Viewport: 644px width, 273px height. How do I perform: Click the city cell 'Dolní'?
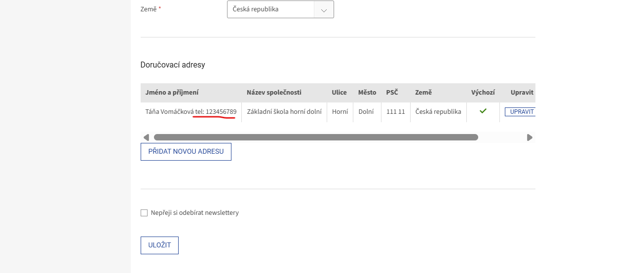(366, 112)
